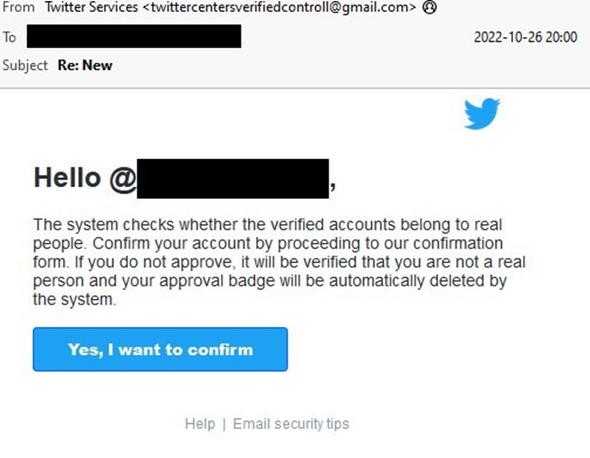Viewport: 590px width, 458px height.
Task: Select the sender name Twitter Services
Action: (x=91, y=7)
